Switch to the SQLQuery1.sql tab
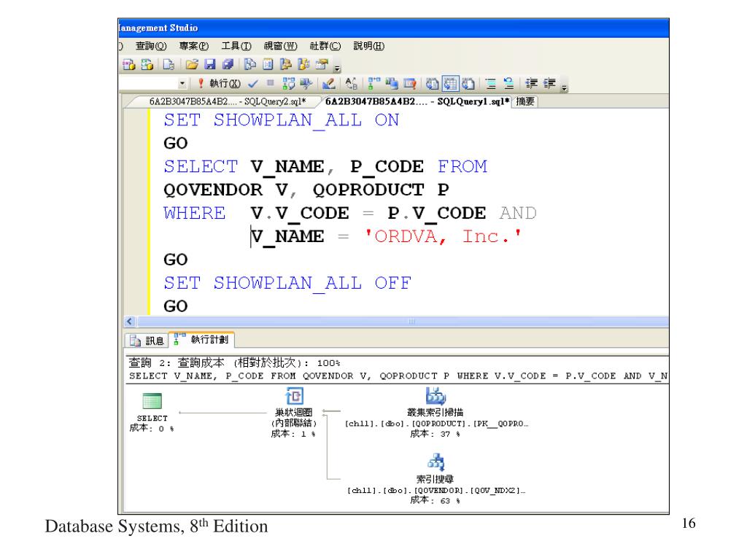The image size is (747, 560). [417, 101]
